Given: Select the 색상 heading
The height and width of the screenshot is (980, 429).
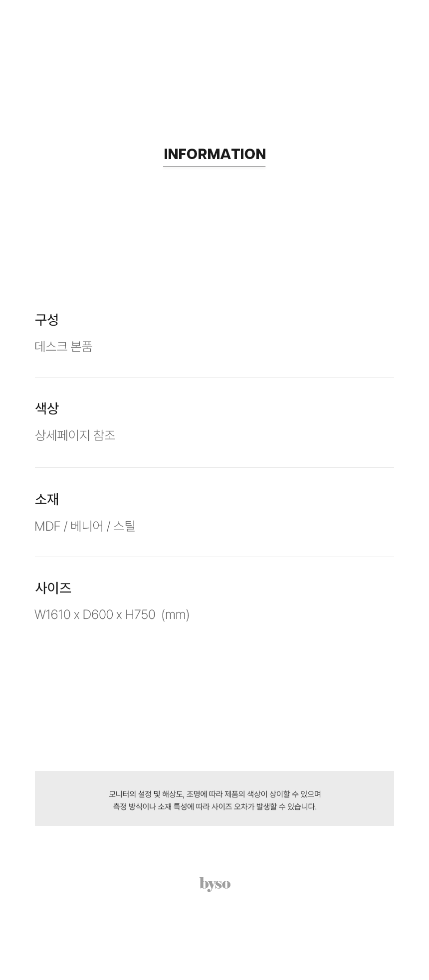Looking at the screenshot, I should click(47, 408).
